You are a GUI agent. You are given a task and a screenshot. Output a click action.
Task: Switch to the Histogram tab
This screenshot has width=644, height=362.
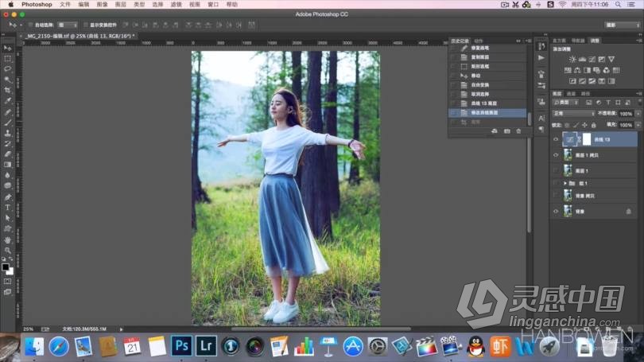pyautogui.click(x=559, y=41)
